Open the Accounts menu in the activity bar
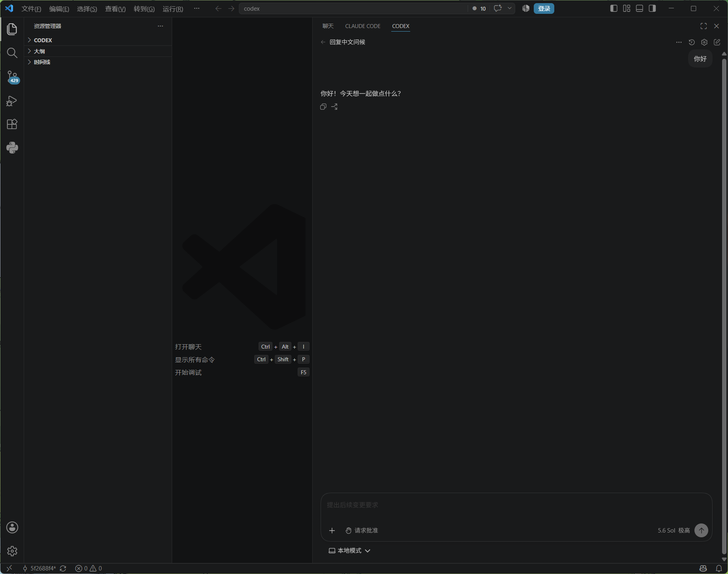 [x=12, y=527]
